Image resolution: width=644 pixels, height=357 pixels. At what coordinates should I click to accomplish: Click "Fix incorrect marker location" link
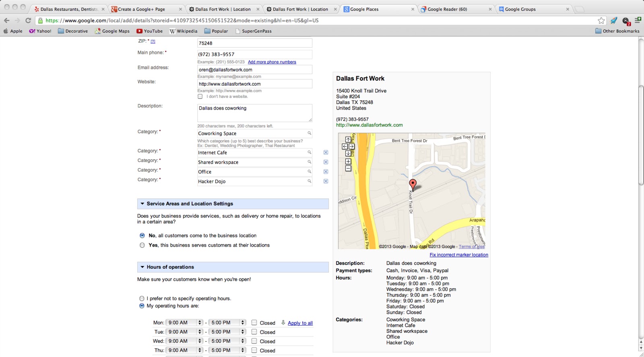click(x=459, y=255)
